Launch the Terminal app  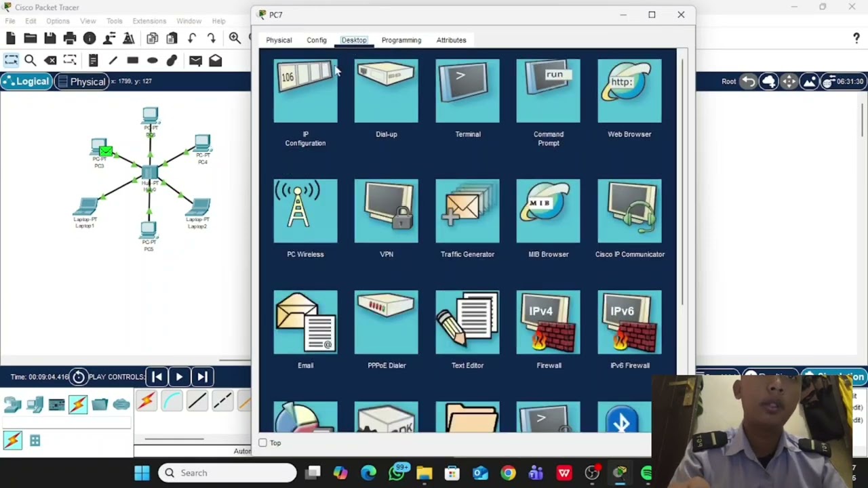coord(467,91)
